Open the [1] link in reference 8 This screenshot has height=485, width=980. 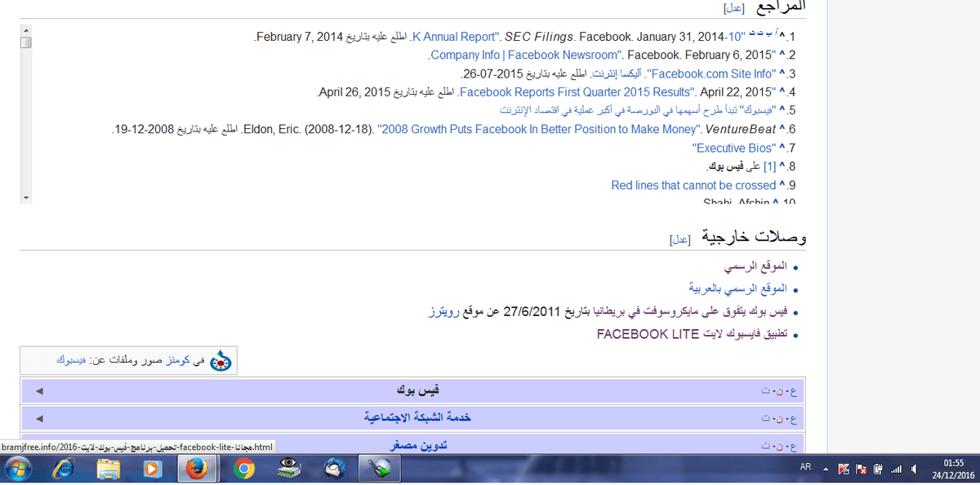click(x=770, y=167)
